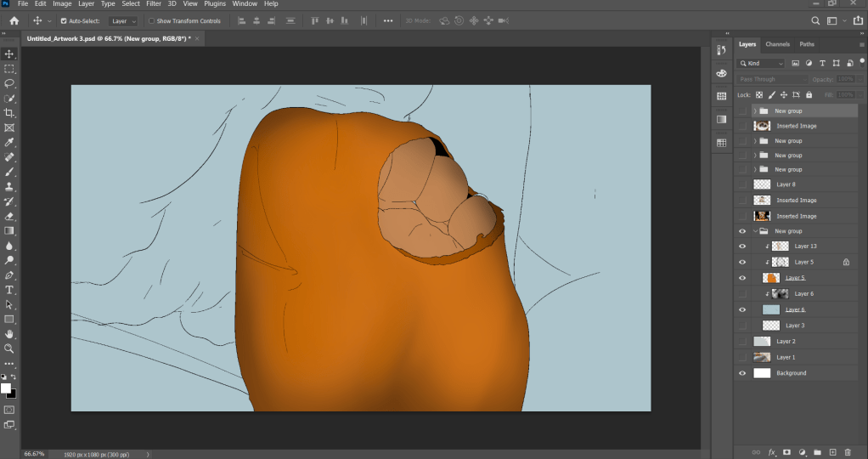Uncheck the Auto-Select checkbox
868x459 pixels.
[64, 20]
